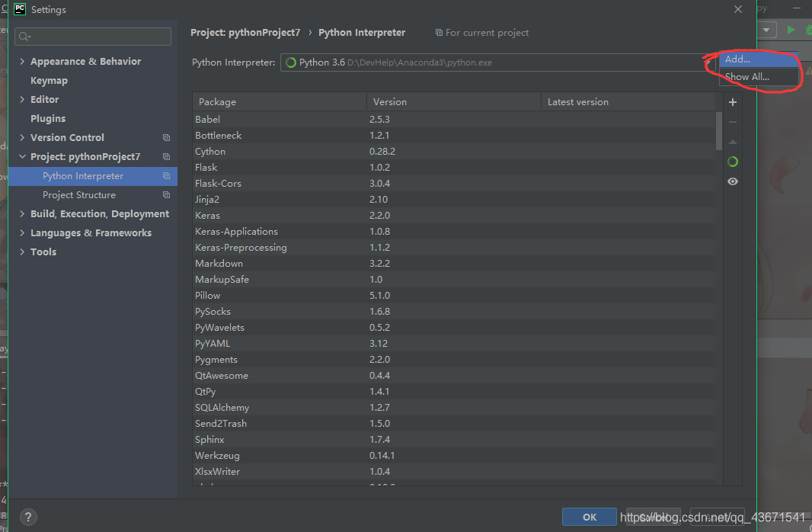812x532 pixels.
Task: Select the Pillow package row
Action: 454,295
